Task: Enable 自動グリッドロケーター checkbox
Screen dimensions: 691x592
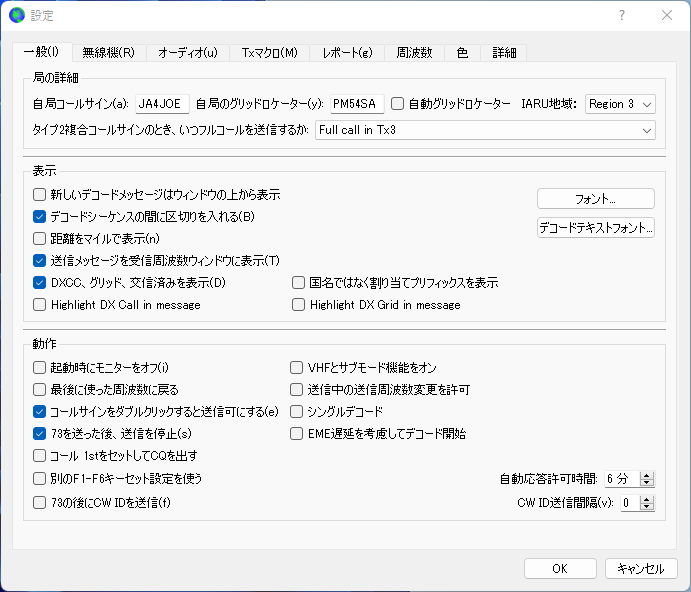Action: (x=398, y=104)
